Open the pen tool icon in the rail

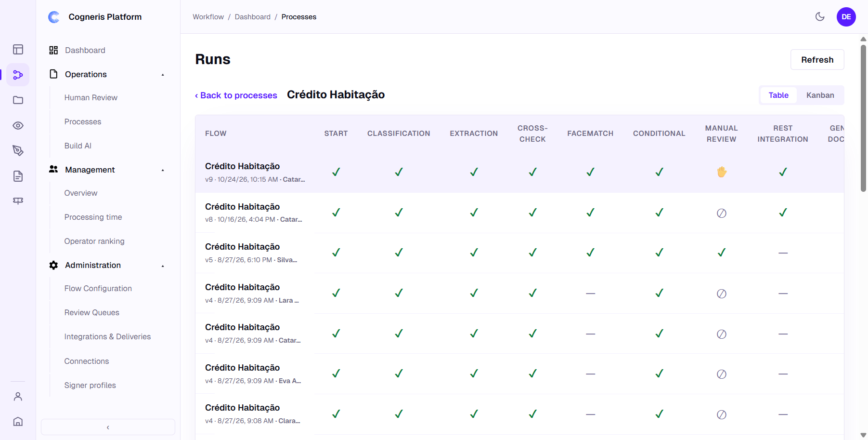pyautogui.click(x=18, y=151)
